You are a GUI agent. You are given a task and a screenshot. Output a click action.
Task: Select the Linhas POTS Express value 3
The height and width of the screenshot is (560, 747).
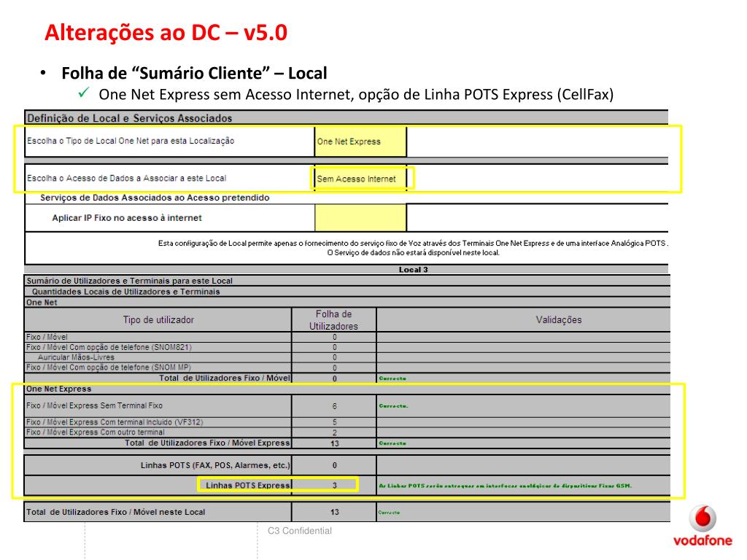[x=334, y=485]
